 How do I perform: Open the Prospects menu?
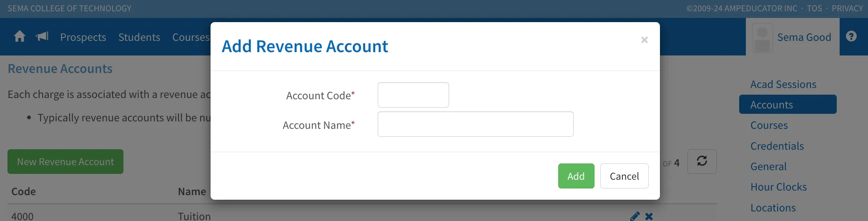pyautogui.click(x=83, y=37)
